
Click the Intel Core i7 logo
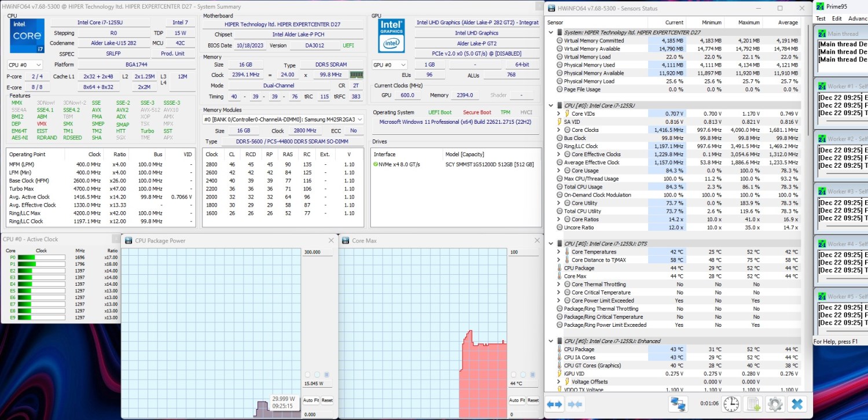tap(27, 36)
